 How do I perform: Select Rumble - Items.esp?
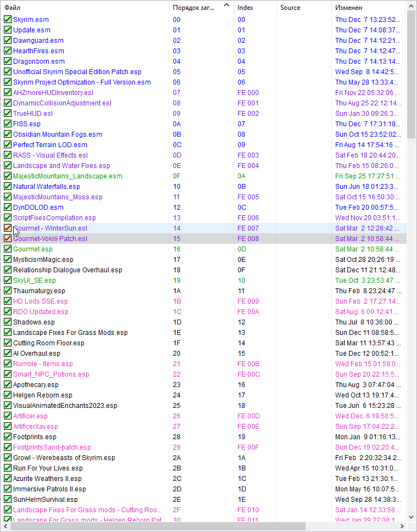click(43, 364)
